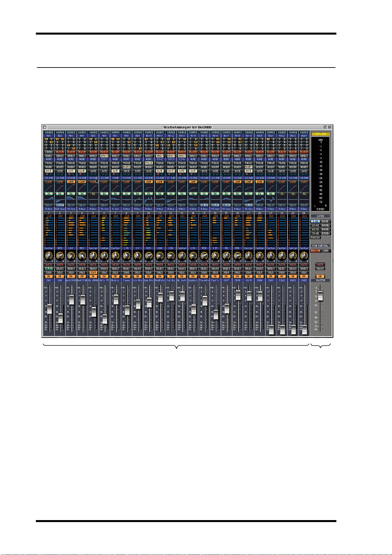Click the stereo level meter display
392x555 pixels.
tap(320, 174)
